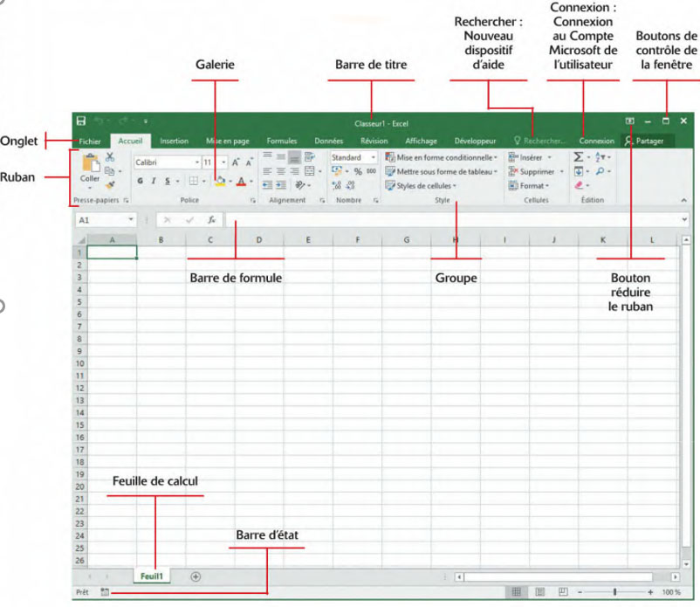This screenshot has height=607, width=700.
Task: Click the Increase Indent icon
Action: 281,185
